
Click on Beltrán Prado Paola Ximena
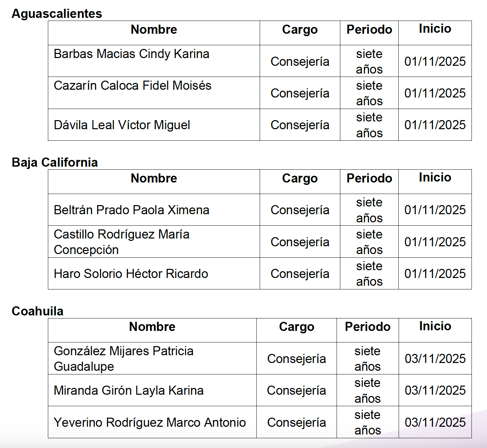[x=132, y=210]
